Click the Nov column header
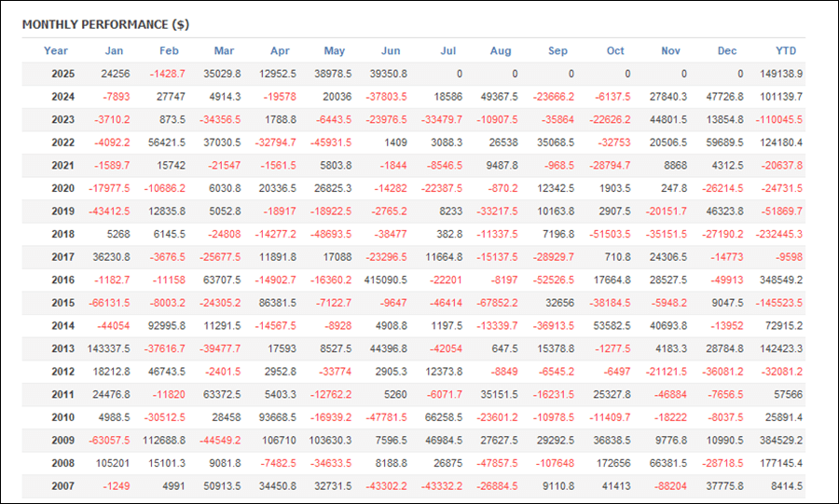Viewport: 839px width, 504px height. click(x=670, y=51)
